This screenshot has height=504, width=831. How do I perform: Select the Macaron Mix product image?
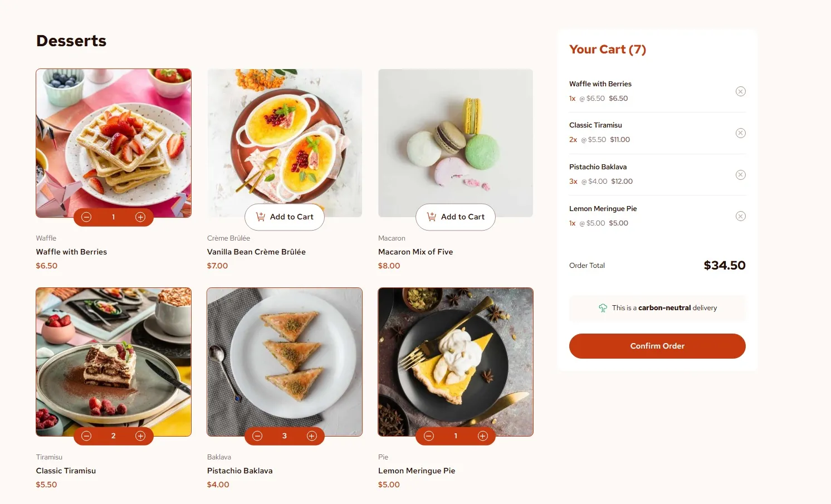click(456, 139)
